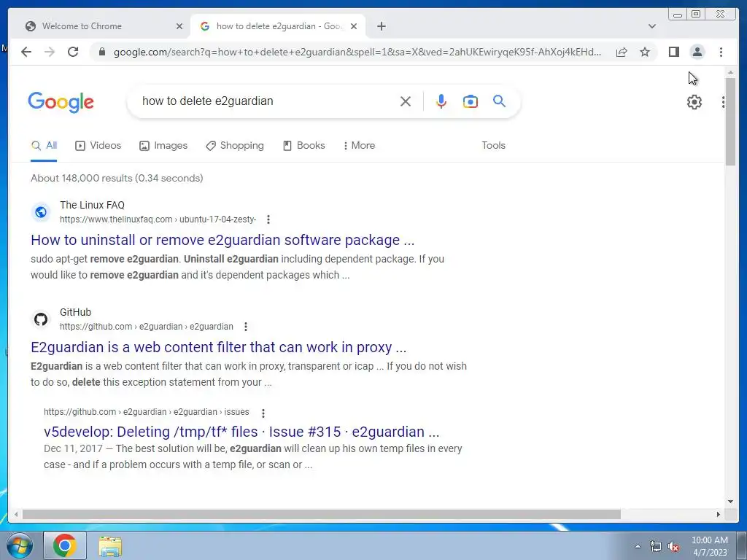Click the horizontal scrollbar thumb
747x560 pixels.
322,514
